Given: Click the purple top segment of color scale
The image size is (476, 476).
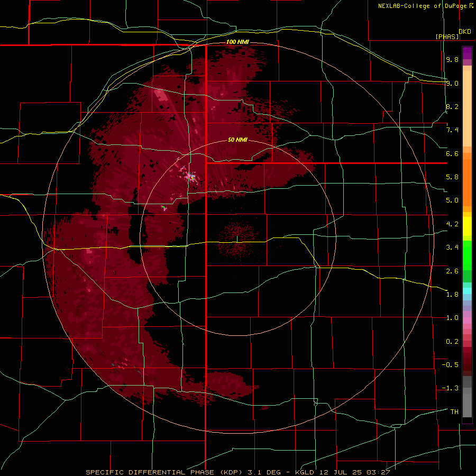Looking at the screenshot, I should pyautogui.click(x=467, y=53).
